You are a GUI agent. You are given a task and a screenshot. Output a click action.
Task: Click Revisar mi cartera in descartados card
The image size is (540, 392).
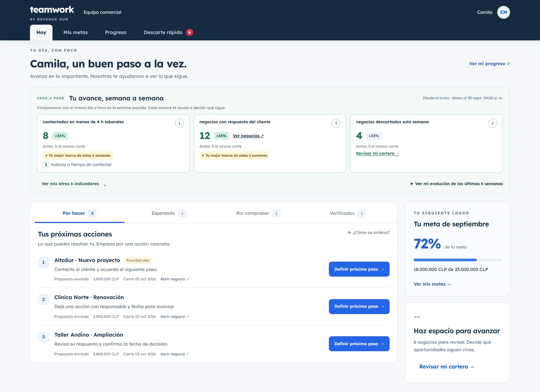tap(377, 153)
